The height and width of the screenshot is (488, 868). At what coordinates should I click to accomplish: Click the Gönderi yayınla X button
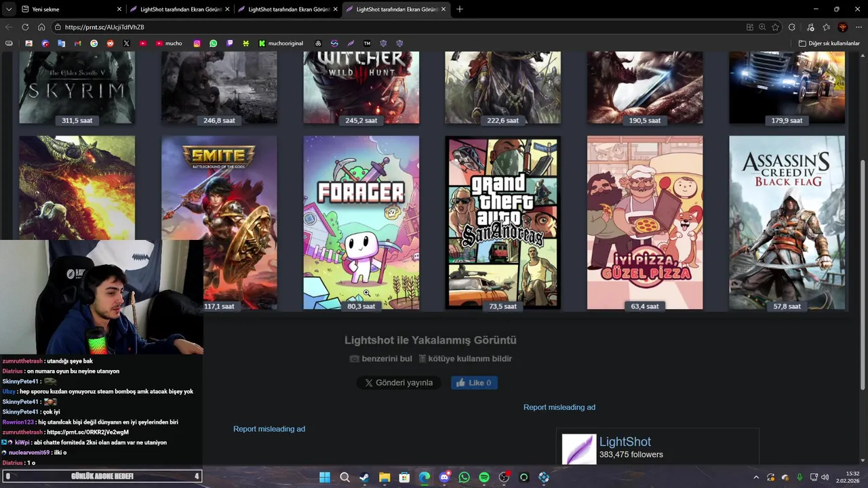click(399, 383)
